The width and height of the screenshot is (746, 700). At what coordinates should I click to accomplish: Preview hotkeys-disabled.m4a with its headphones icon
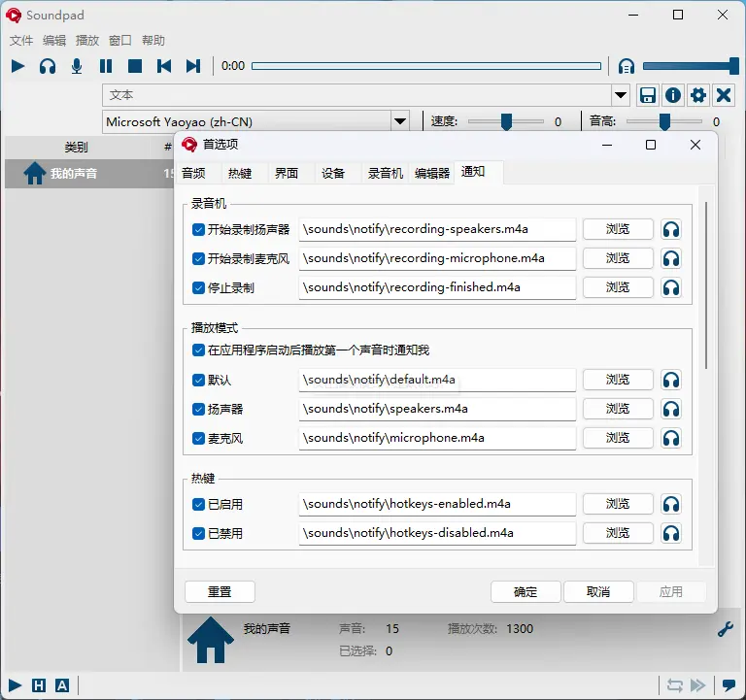[671, 533]
